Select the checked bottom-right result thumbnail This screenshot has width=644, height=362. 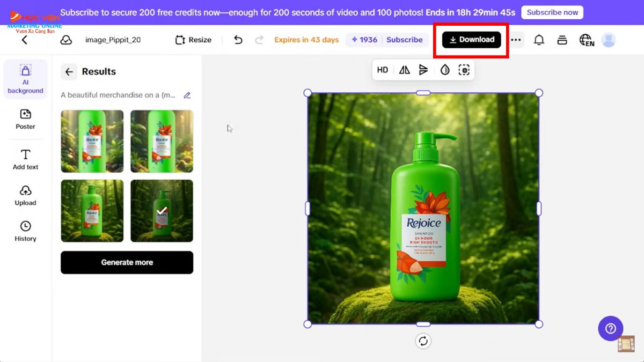(x=162, y=211)
